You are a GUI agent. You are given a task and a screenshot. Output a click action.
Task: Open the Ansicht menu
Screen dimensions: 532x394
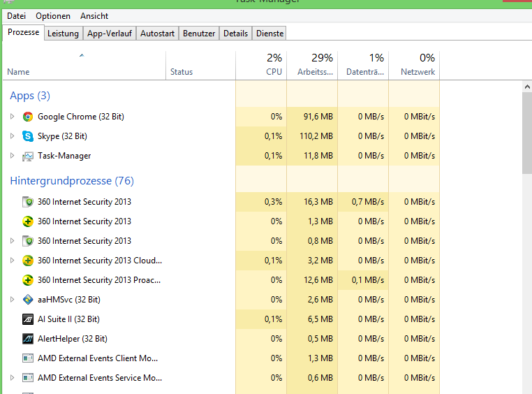[x=94, y=16]
